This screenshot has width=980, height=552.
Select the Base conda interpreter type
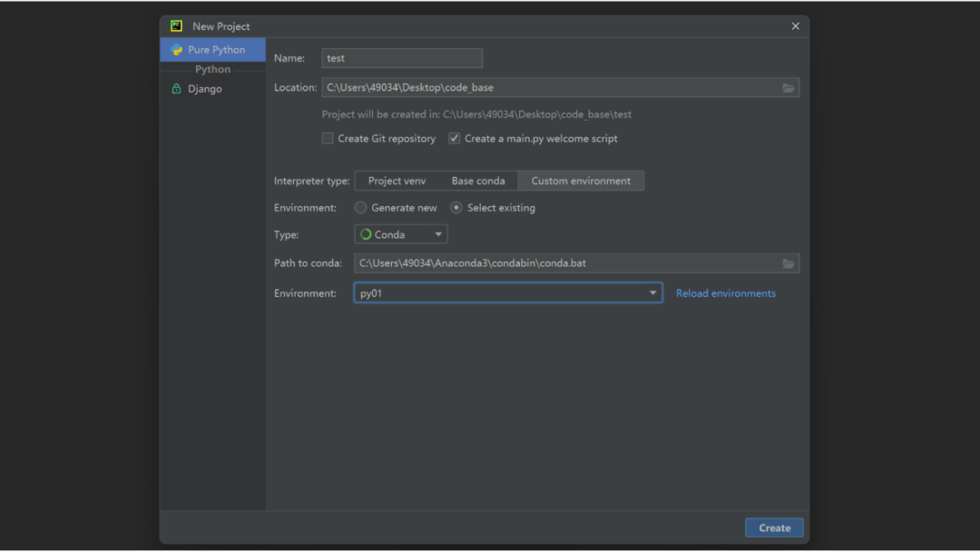coord(479,181)
